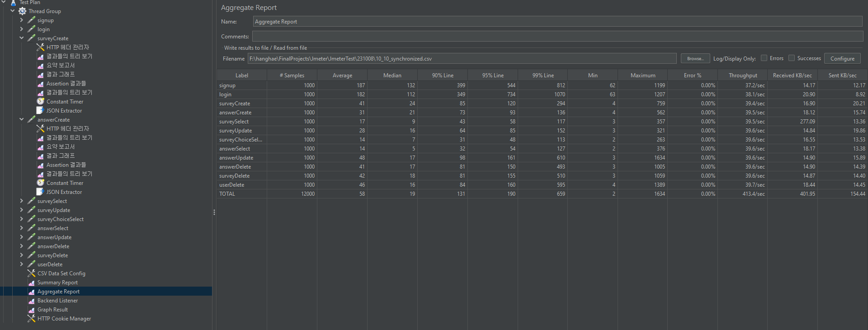Sort table by Label column header
The height and width of the screenshot is (330, 868).
point(242,75)
